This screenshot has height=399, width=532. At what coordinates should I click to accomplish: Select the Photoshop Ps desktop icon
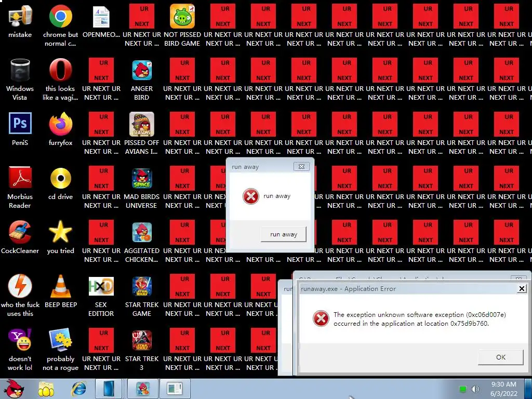(x=20, y=123)
